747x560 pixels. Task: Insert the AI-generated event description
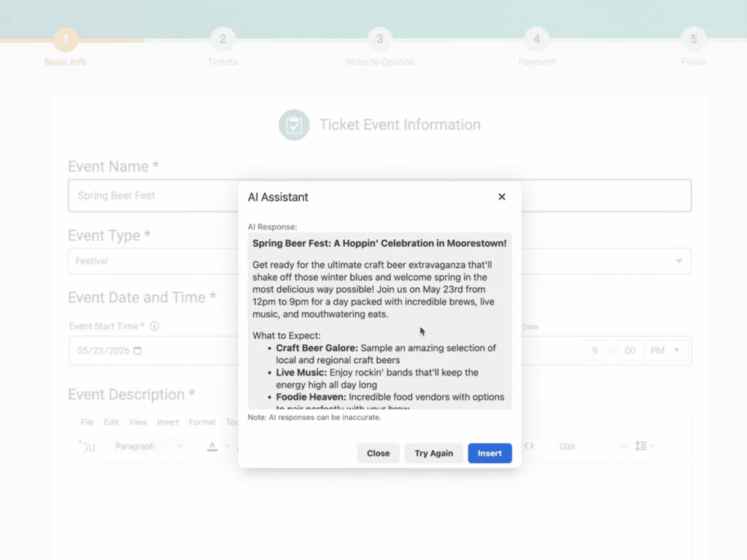489,453
